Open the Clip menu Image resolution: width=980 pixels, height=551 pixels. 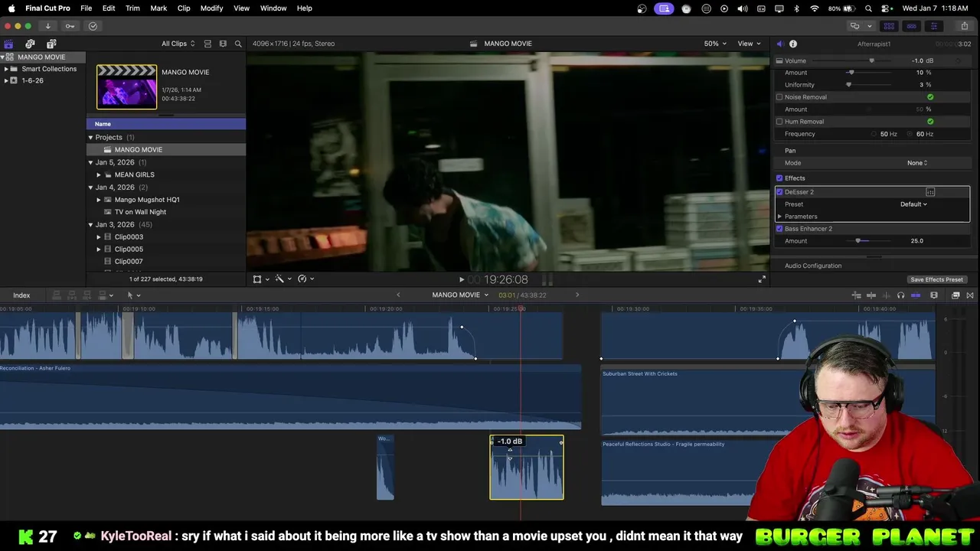click(184, 8)
